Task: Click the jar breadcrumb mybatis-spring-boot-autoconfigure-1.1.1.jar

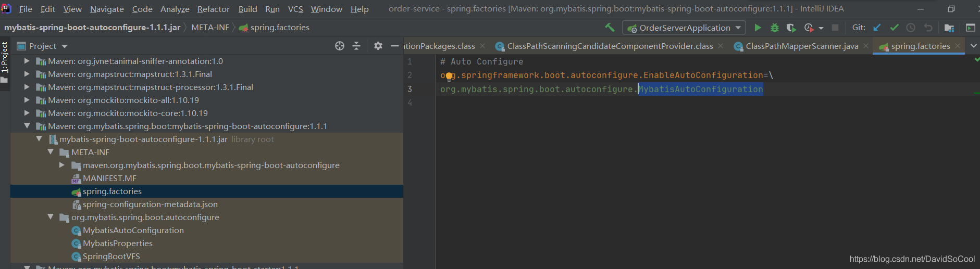Action: [x=92, y=27]
